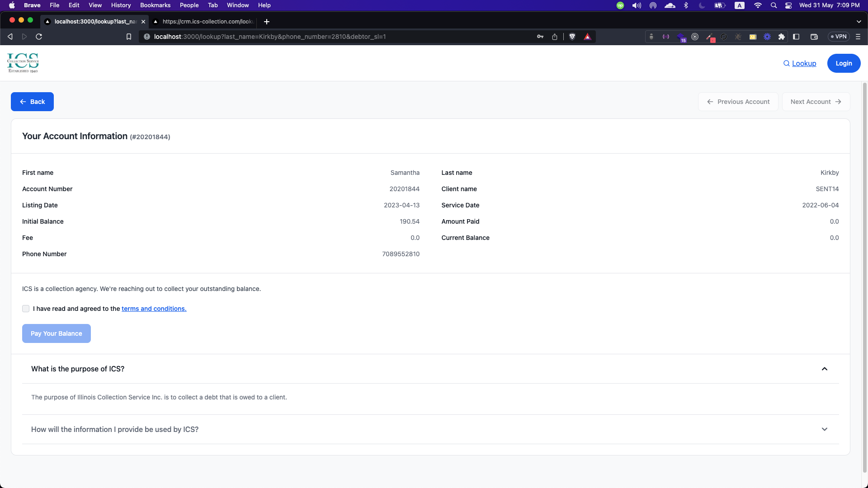Open the terms and conditions link

154,309
